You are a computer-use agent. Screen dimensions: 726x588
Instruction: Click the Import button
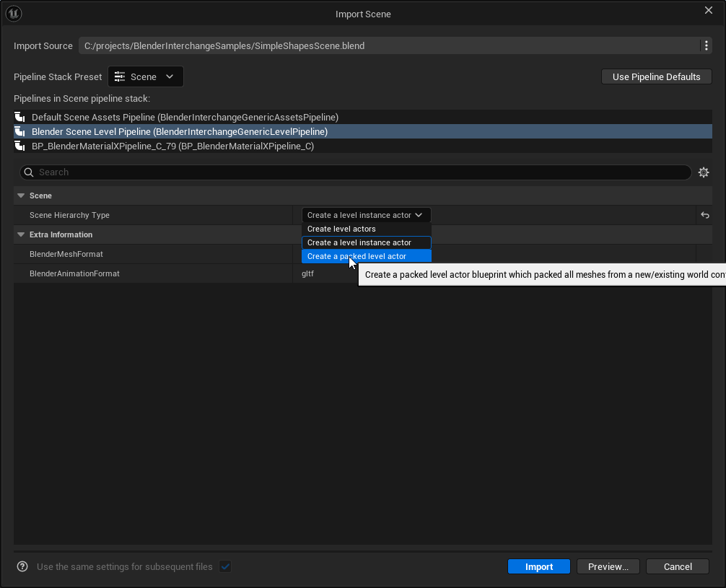538,566
